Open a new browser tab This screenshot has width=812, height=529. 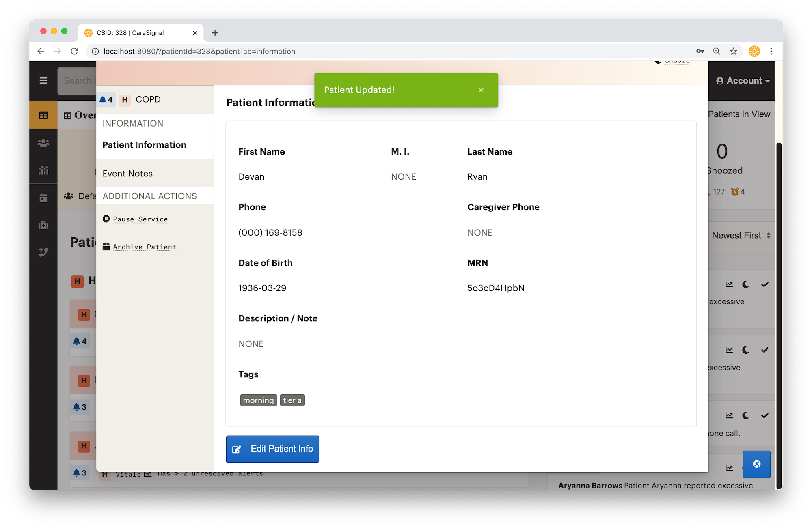[x=215, y=33]
